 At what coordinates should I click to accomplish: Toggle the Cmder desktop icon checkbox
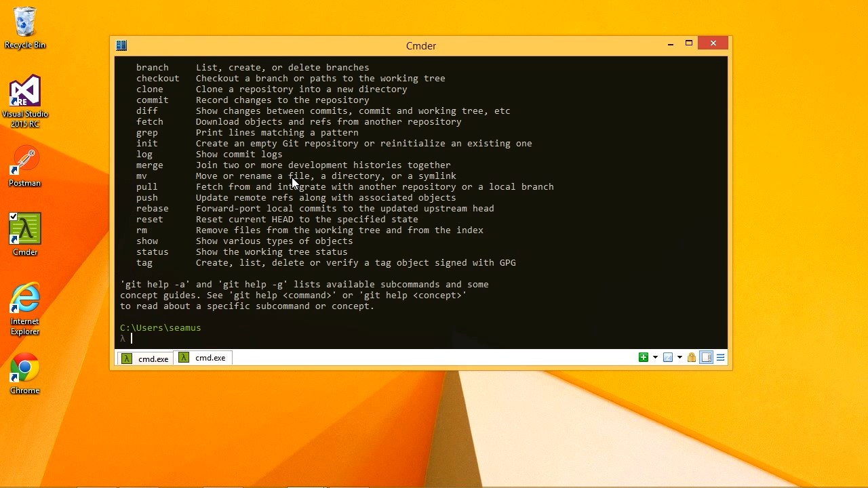point(14,217)
